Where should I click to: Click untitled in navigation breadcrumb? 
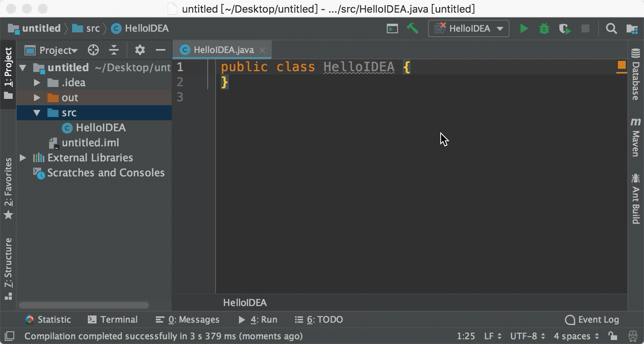34,28
